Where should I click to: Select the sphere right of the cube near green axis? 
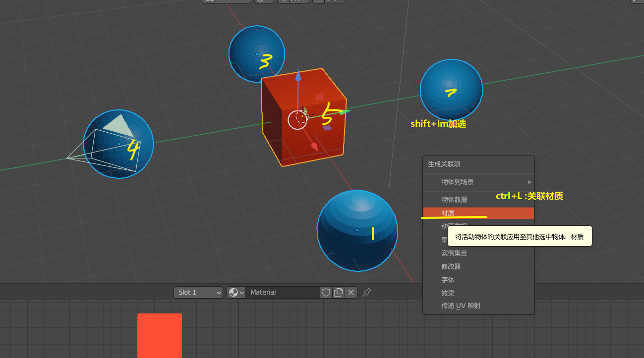pyautogui.click(x=451, y=90)
